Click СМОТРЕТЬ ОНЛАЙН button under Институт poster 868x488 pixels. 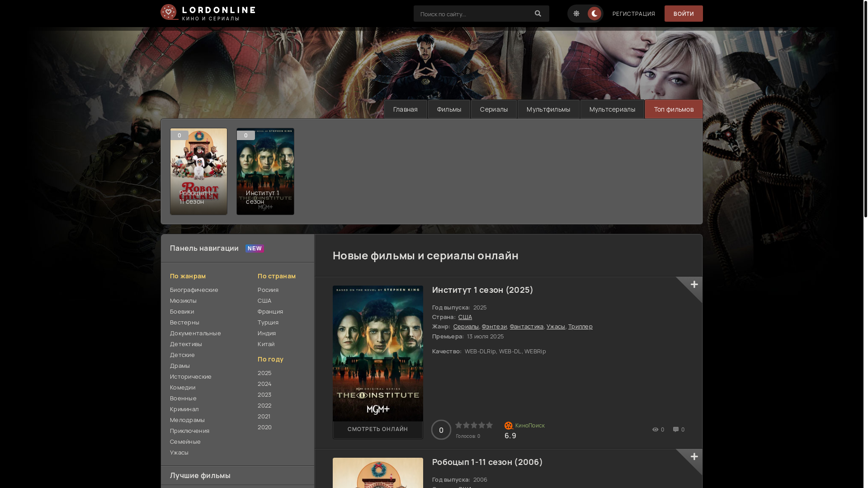tap(378, 429)
